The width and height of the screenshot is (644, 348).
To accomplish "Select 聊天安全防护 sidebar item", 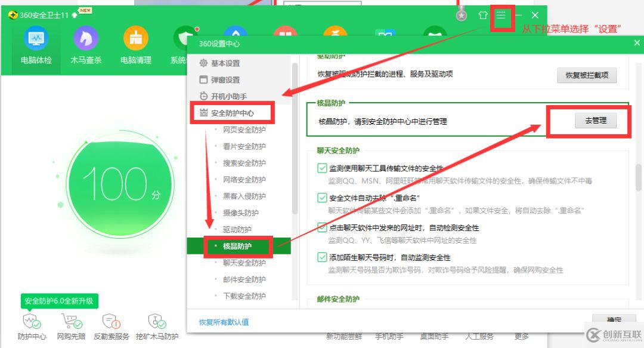I will click(244, 263).
